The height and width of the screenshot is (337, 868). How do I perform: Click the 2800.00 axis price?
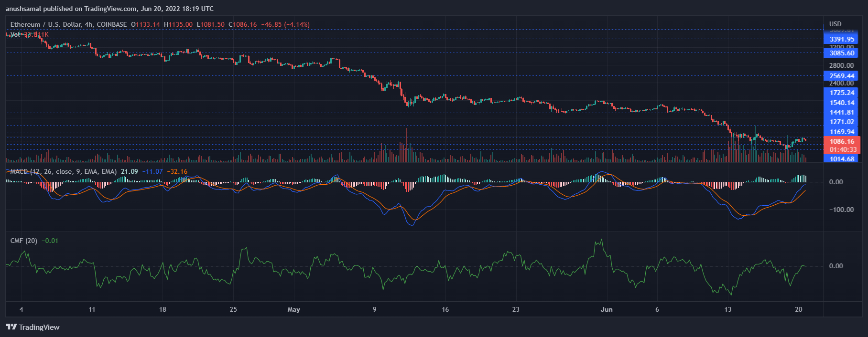(x=842, y=65)
